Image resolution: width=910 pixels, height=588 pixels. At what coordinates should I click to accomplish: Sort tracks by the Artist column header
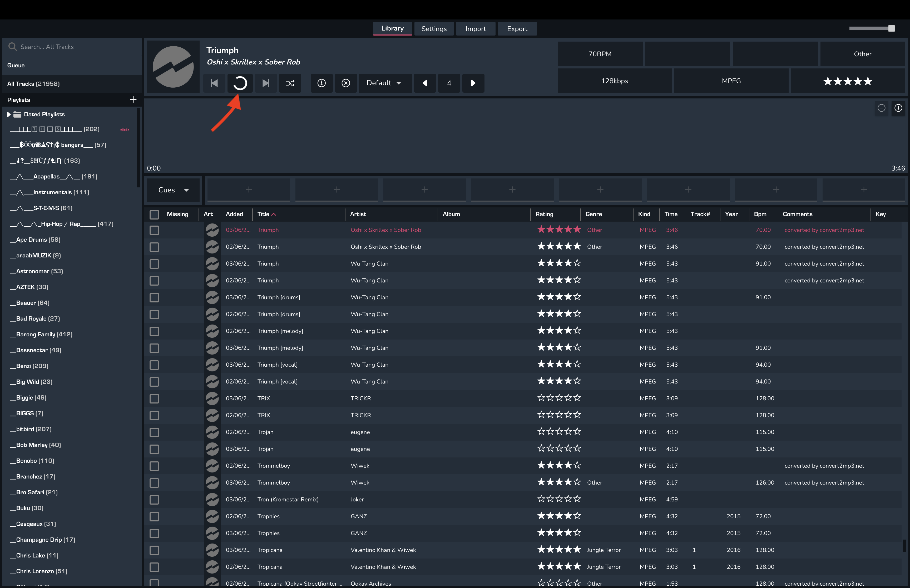click(358, 214)
